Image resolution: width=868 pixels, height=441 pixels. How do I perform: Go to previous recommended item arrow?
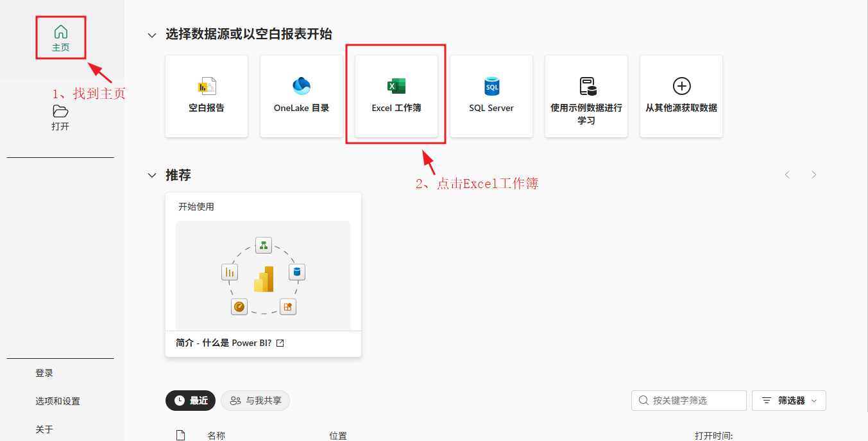[x=788, y=175]
